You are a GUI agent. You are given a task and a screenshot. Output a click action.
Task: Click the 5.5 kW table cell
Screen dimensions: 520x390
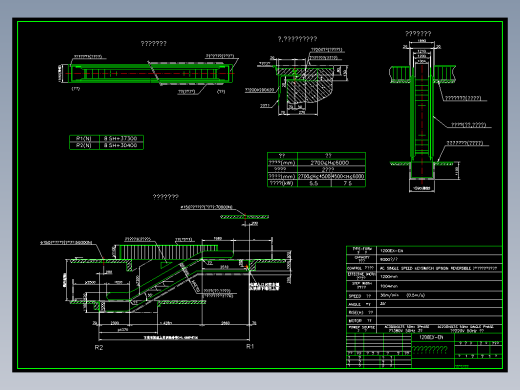tap(314, 183)
